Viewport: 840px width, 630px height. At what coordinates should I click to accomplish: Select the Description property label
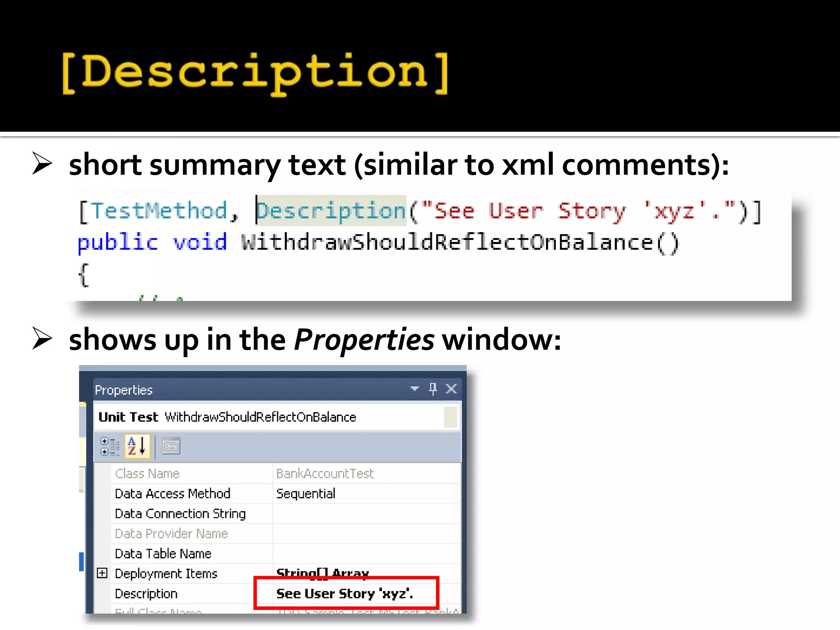pyautogui.click(x=146, y=593)
